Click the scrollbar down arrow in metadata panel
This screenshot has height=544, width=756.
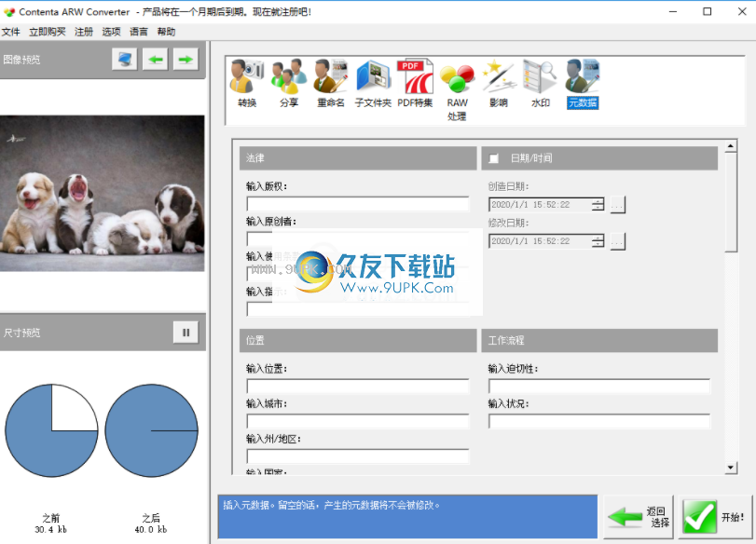(x=731, y=468)
